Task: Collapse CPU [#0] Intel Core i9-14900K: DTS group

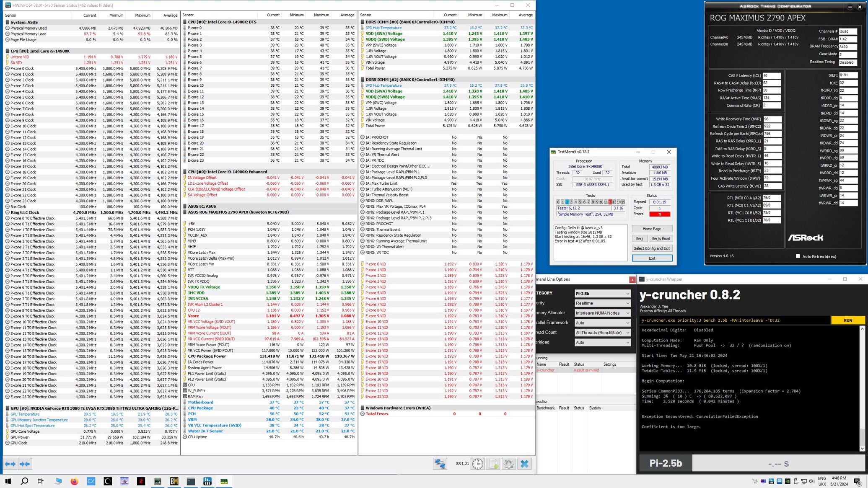Action: click(185, 22)
